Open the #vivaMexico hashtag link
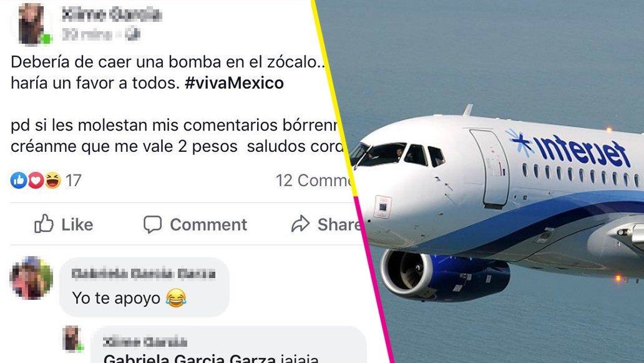Image resolution: width=644 pixels, height=363 pixels. coord(234,83)
